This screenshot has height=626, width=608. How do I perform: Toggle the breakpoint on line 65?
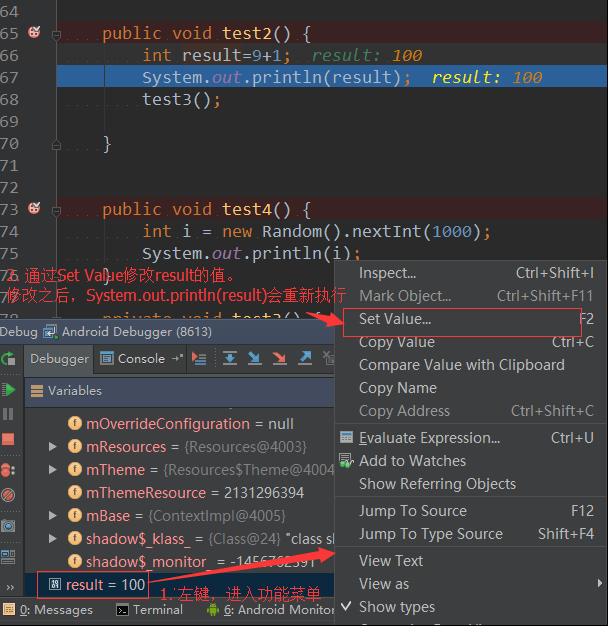(x=34, y=33)
